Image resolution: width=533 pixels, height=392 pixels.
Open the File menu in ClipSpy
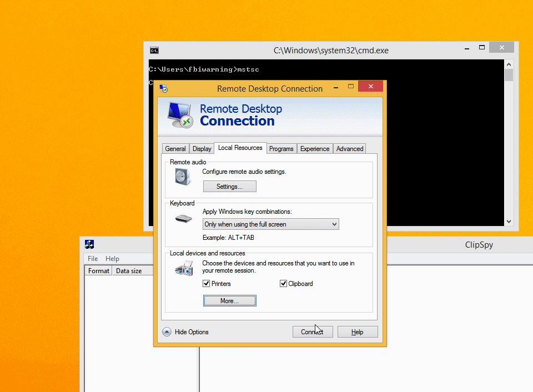pyautogui.click(x=93, y=258)
